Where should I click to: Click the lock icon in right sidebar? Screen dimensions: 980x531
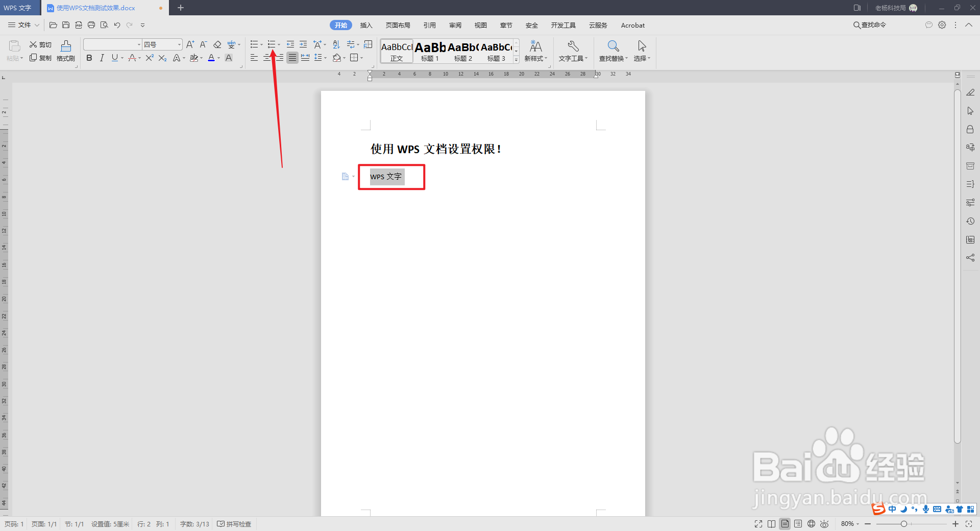pyautogui.click(x=970, y=129)
